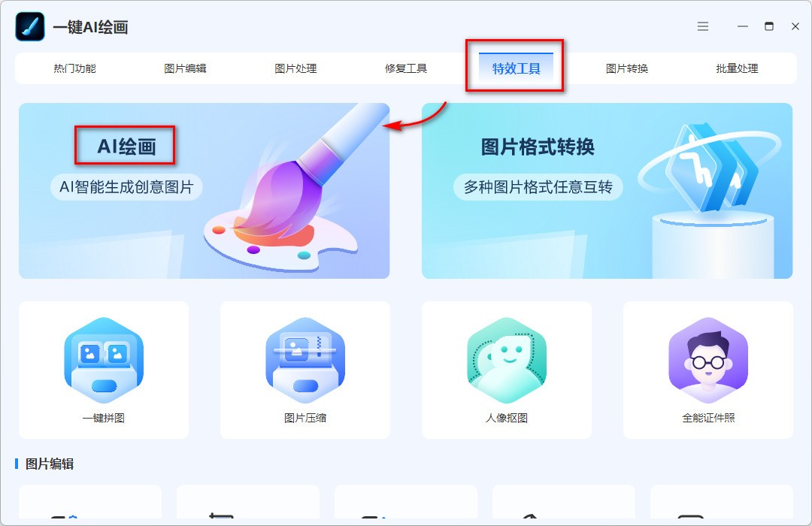812x526 pixels.
Task: Open the 热门功能 tab
Action: (75, 68)
